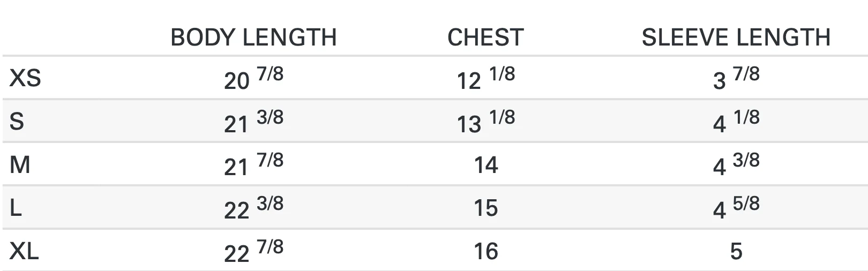Viewport: 868px width, 271px height.
Task: Click the XS body length 20 7/8 cell
Action: [253, 78]
